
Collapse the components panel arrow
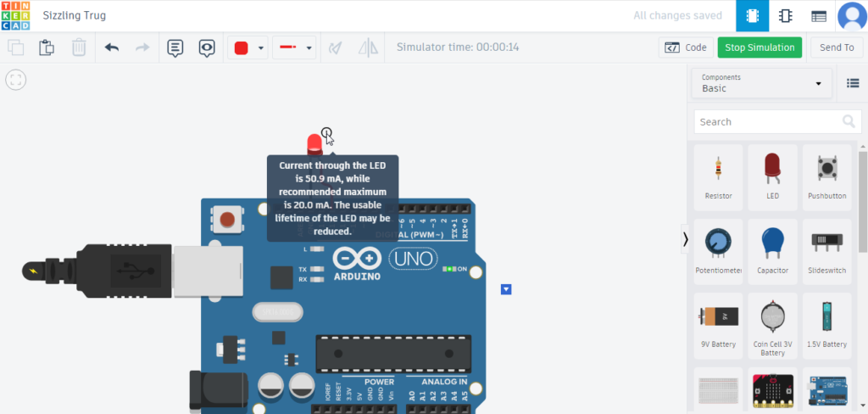point(685,239)
